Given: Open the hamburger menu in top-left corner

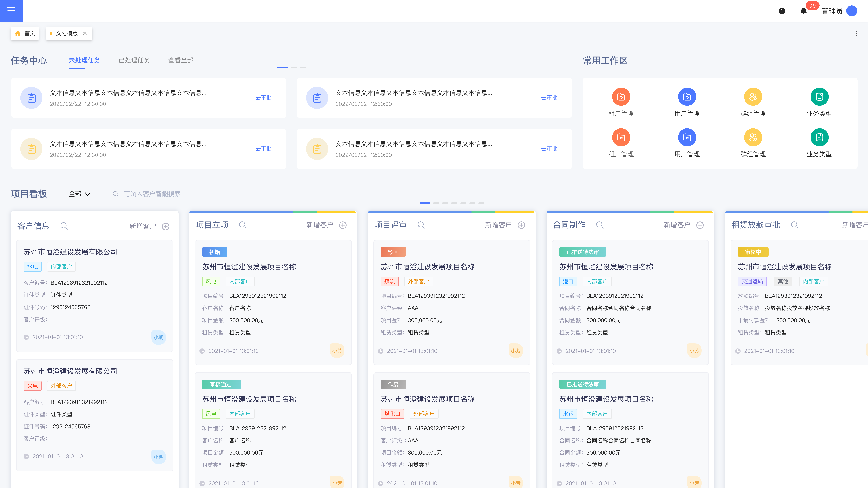Looking at the screenshot, I should [11, 11].
